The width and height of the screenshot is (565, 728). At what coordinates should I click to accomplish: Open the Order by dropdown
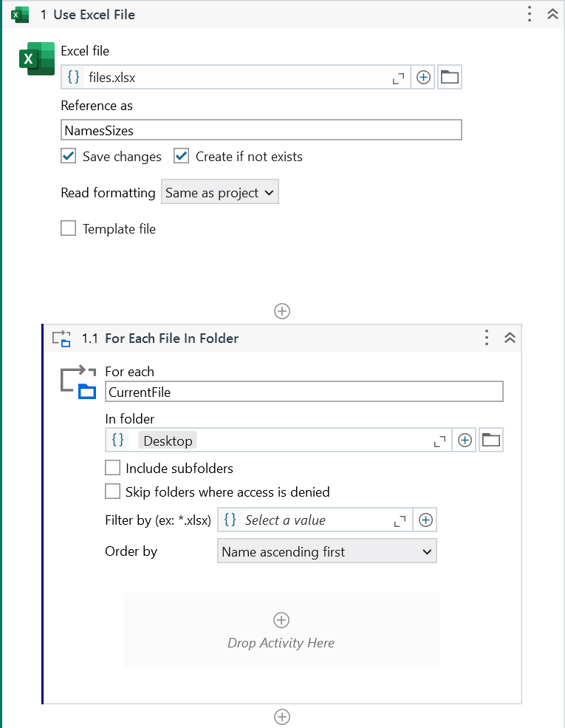[326, 551]
